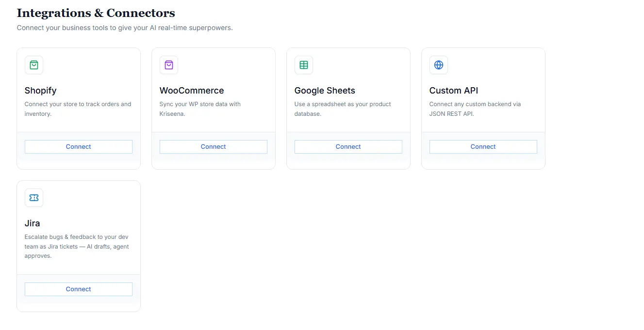Click the Integrations & Connectors heading
Viewport: 644px width, 330px height.
(x=96, y=13)
